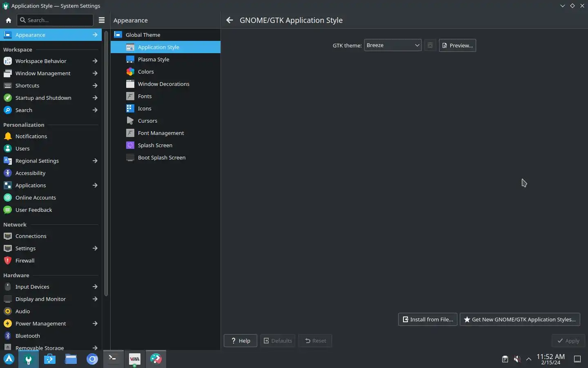Open Fonts settings
The height and width of the screenshot is (368, 588).
click(x=165, y=96)
